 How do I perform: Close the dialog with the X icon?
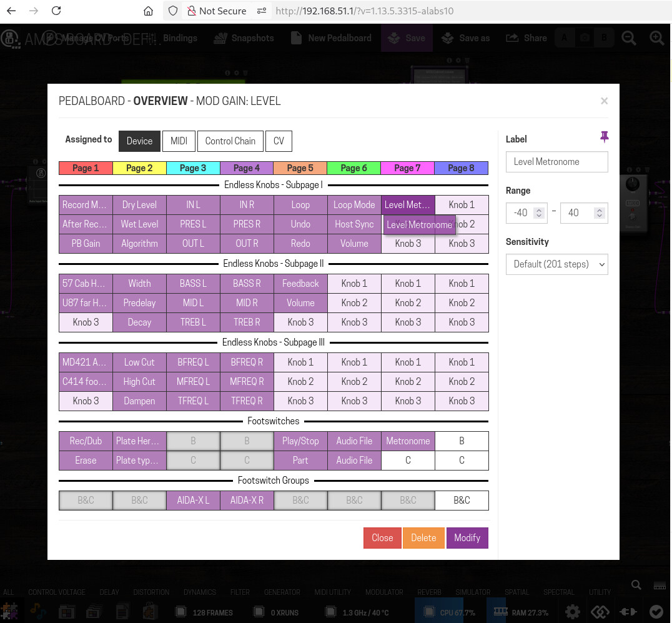(604, 101)
